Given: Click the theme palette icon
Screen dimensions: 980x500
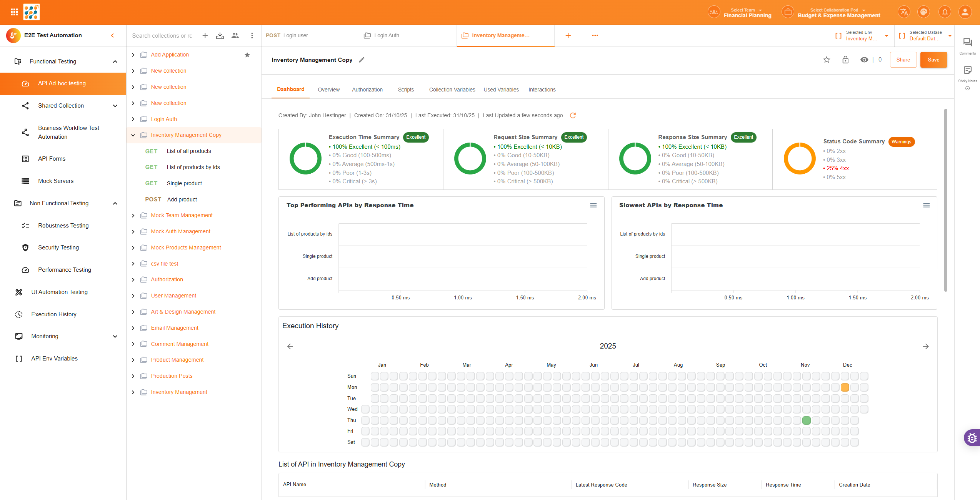Looking at the screenshot, I should click(923, 12).
